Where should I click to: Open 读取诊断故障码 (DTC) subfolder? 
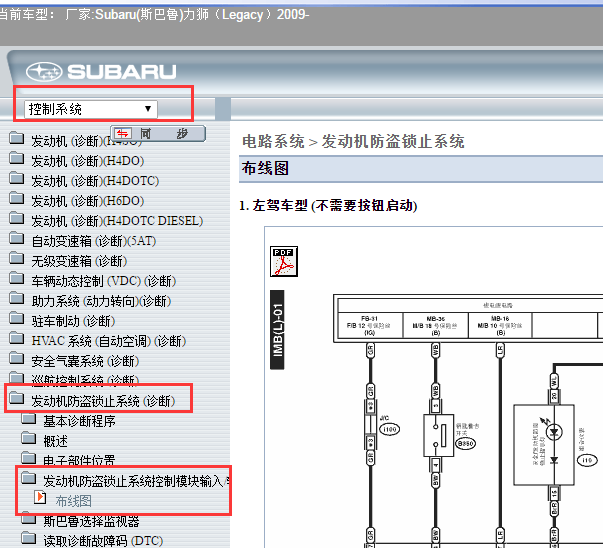tap(103, 541)
